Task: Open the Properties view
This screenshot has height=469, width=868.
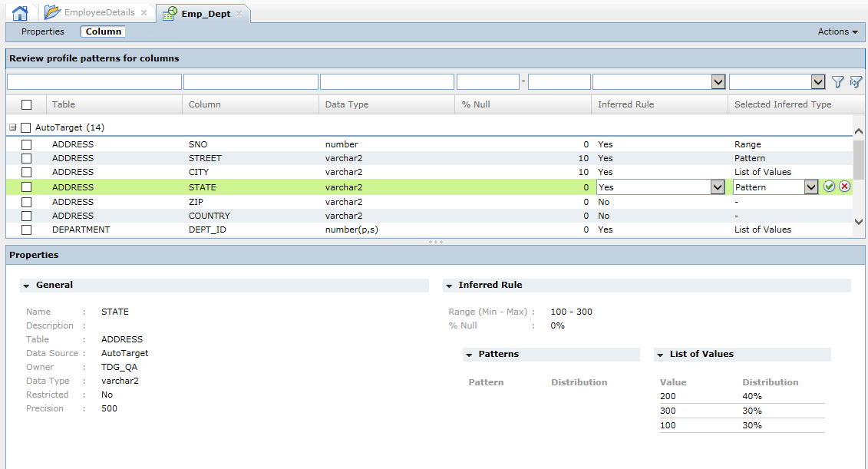Action: [43, 31]
